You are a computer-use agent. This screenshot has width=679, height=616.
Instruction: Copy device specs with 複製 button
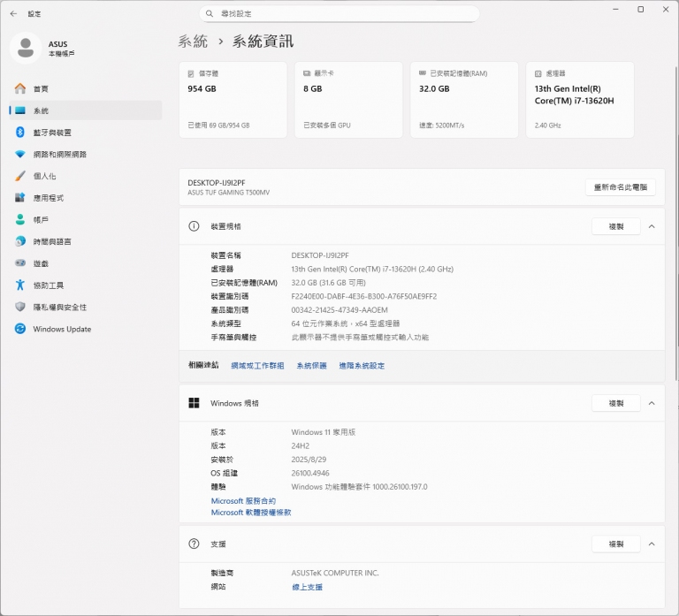pos(615,226)
